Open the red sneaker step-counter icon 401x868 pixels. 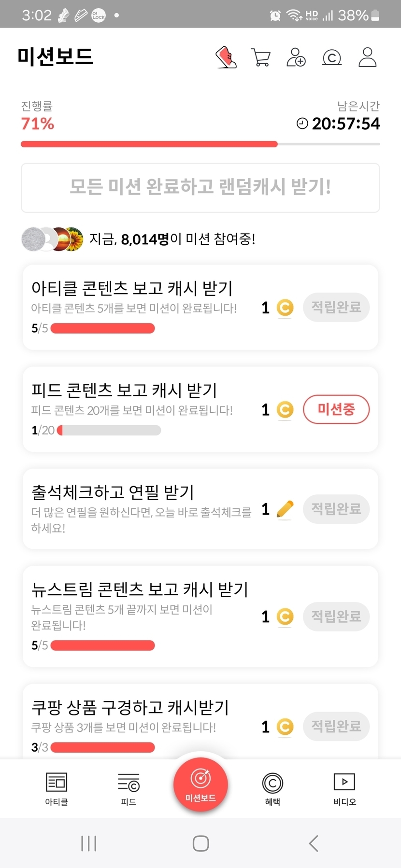click(x=226, y=57)
